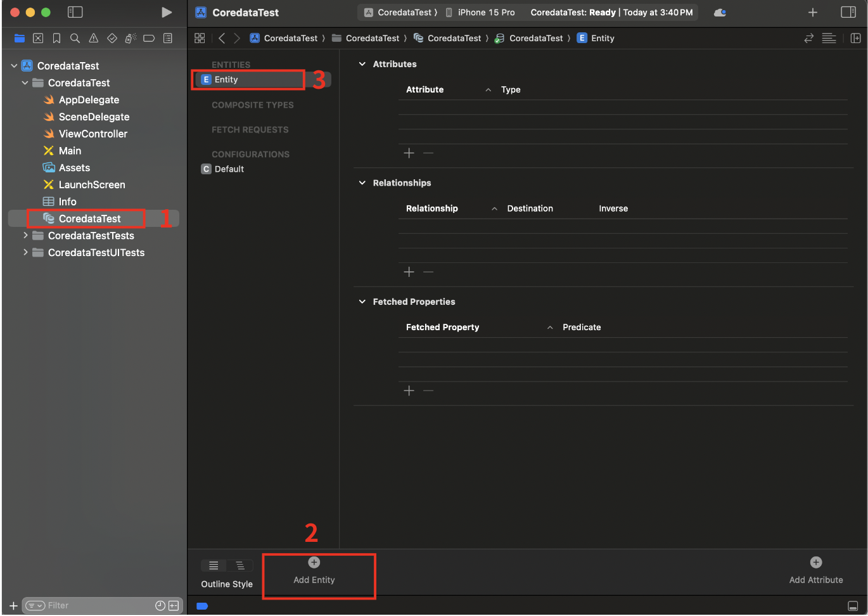868x616 pixels.
Task: Open the Project navigator folder icon
Action: [x=20, y=39]
